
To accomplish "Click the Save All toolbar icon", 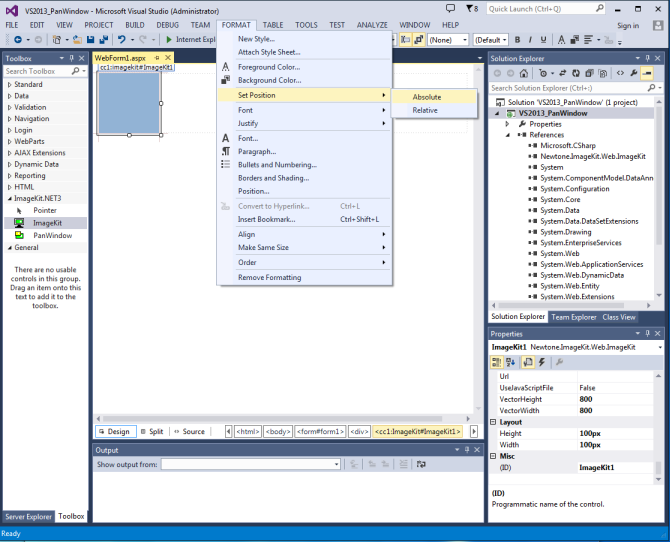I will (x=103, y=40).
